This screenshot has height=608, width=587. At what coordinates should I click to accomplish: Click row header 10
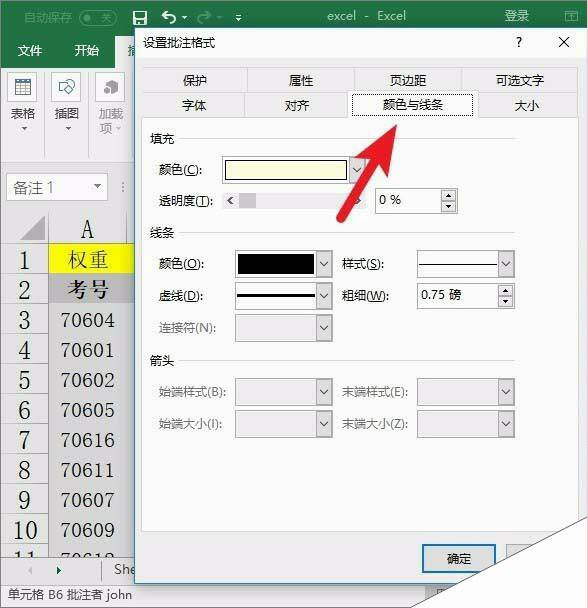tap(24, 530)
